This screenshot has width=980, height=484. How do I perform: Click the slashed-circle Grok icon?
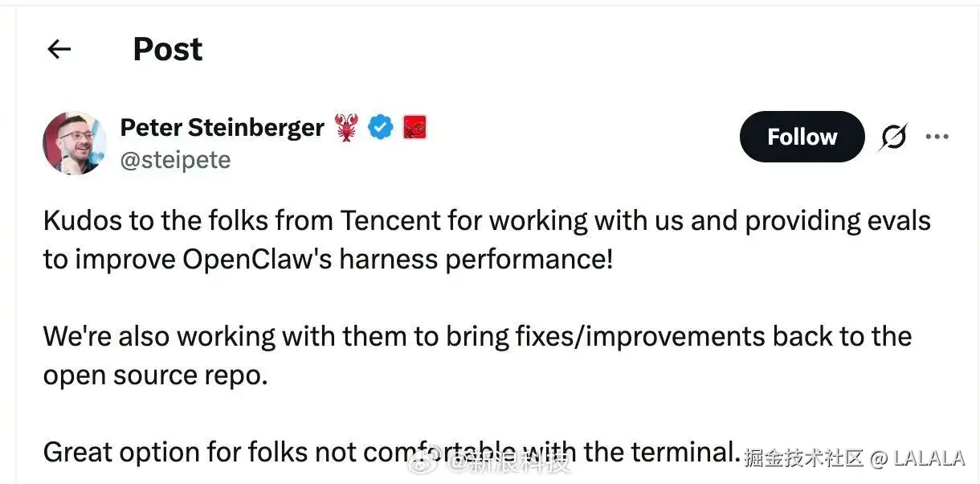(892, 138)
